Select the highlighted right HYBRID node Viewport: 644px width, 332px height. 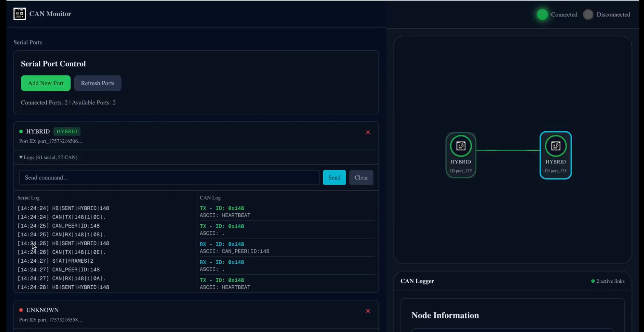pyautogui.click(x=555, y=155)
